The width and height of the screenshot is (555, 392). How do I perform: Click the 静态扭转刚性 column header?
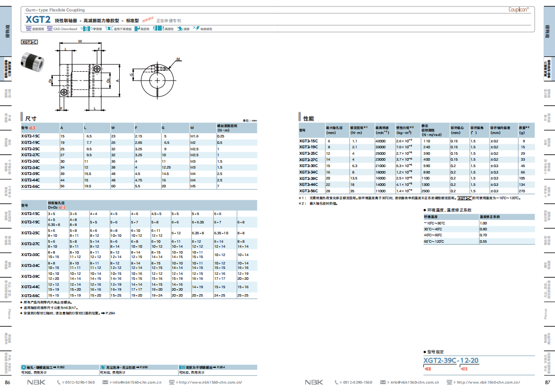coord(431,130)
